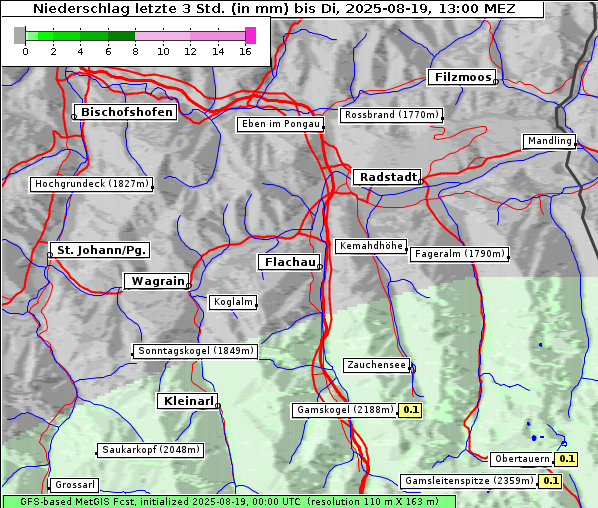The width and height of the screenshot is (598, 508).
Task: Click Gamskogel's yellow 0.1 value box
Action: coord(410,410)
